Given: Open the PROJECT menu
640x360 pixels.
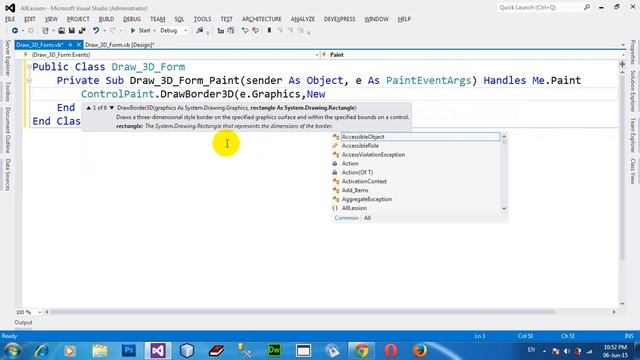Looking at the screenshot, I should (x=78, y=19).
